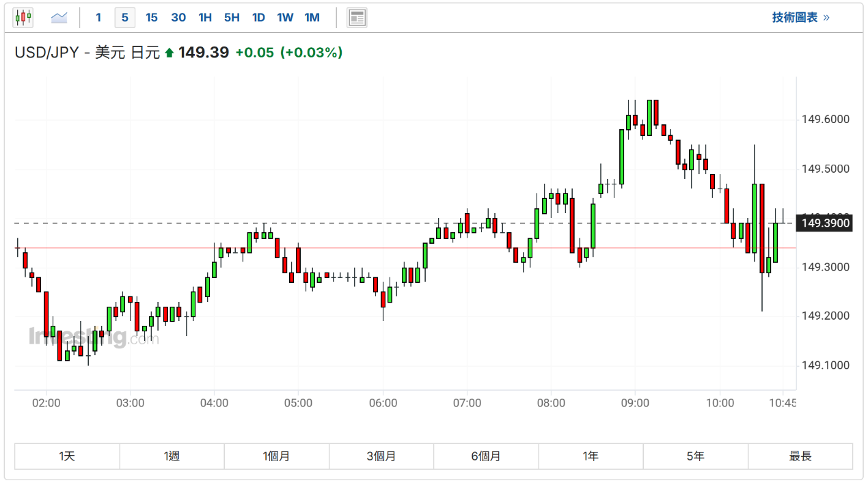Select the 5年 range tab

point(696,456)
